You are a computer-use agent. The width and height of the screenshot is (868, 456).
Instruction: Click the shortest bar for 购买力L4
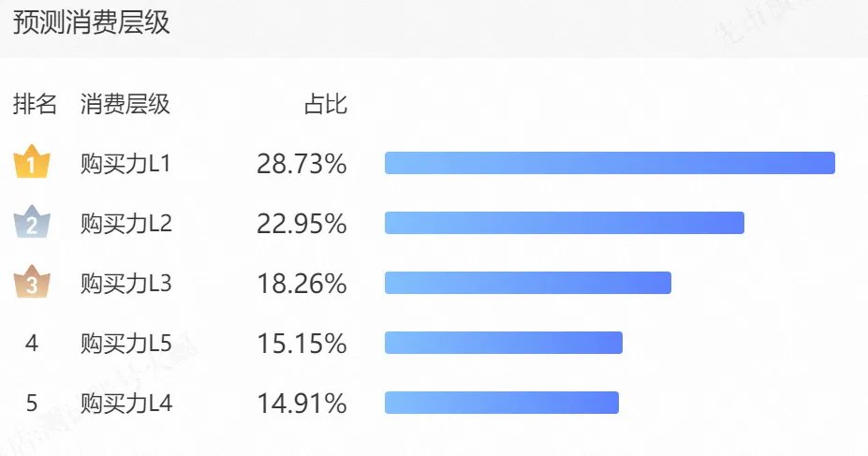coord(502,403)
